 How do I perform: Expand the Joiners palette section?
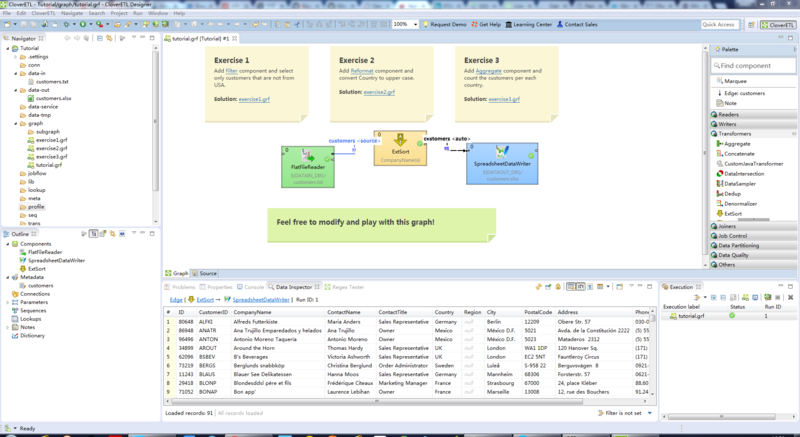pyautogui.click(x=753, y=226)
